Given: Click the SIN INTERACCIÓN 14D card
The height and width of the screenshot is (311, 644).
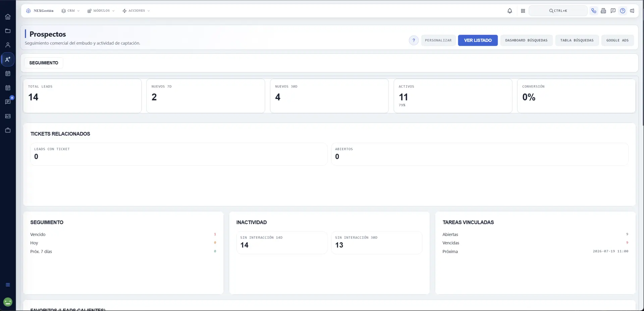Looking at the screenshot, I should point(282,242).
